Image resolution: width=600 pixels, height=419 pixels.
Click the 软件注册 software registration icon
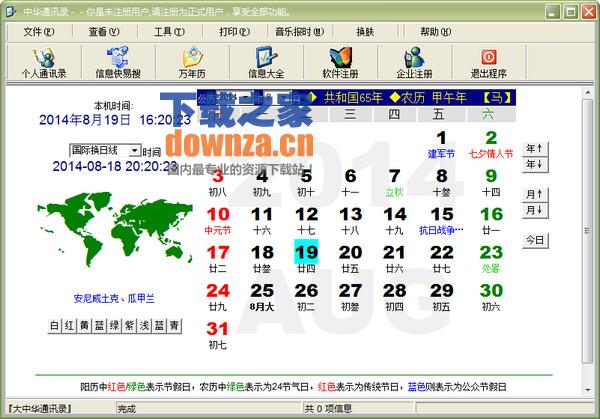pyautogui.click(x=341, y=64)
